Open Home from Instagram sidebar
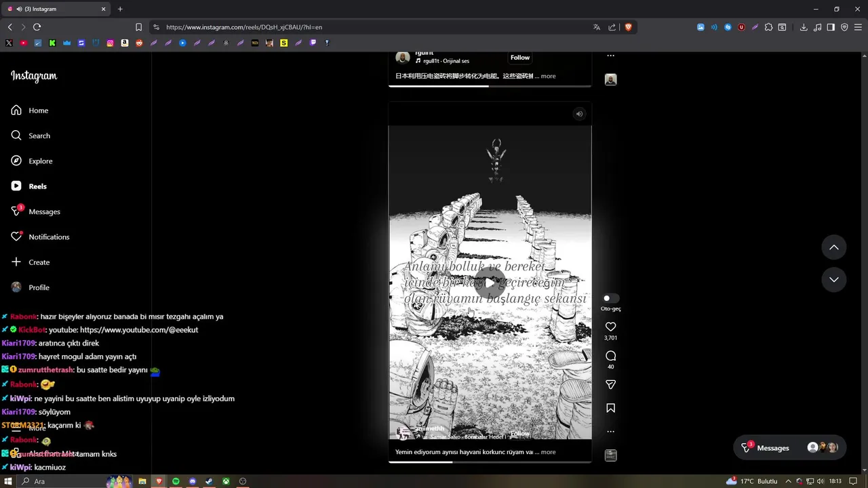 [x=30, y=110]
